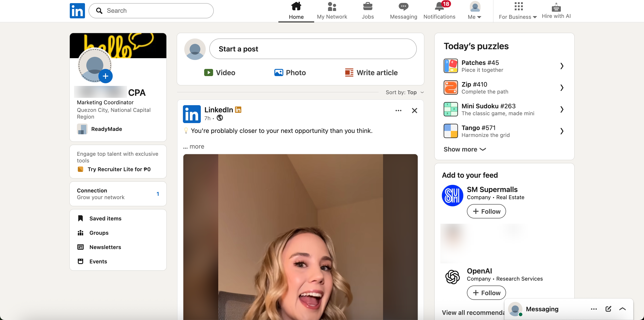The height and width of the screenshot is (320, 644).
Task: Open the compose new message icon
Action: pyautogui.click(x=608, y=309)
